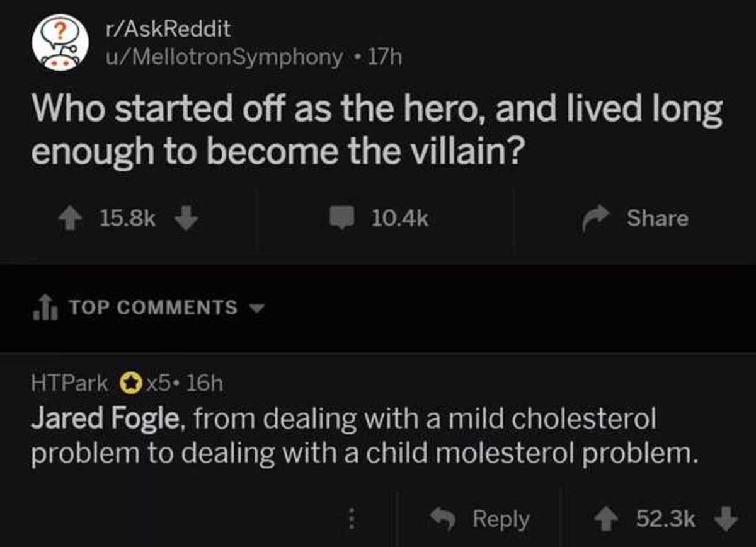
Task: Click the Jared Fogle comment text
Action: pos(364,435)
